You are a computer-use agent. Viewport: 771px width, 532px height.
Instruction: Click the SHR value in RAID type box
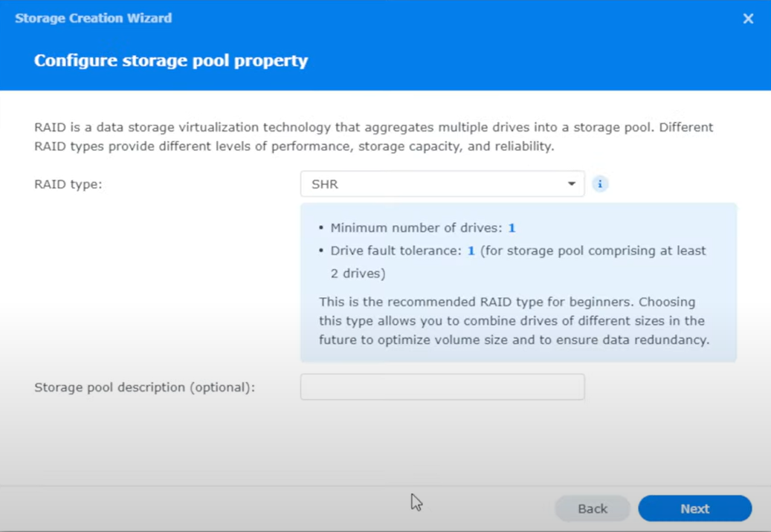point(325,184)
